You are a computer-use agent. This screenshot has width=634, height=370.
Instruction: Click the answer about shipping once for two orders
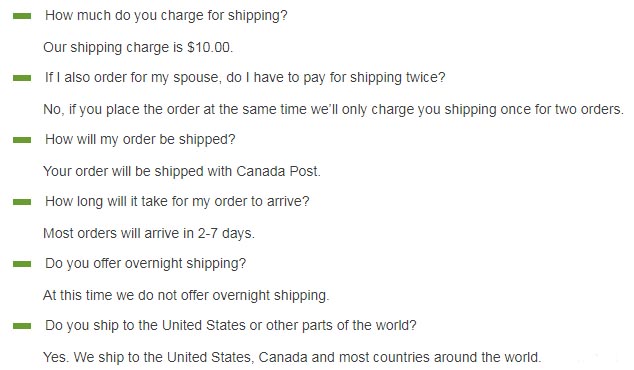click(x=333, y=109)
